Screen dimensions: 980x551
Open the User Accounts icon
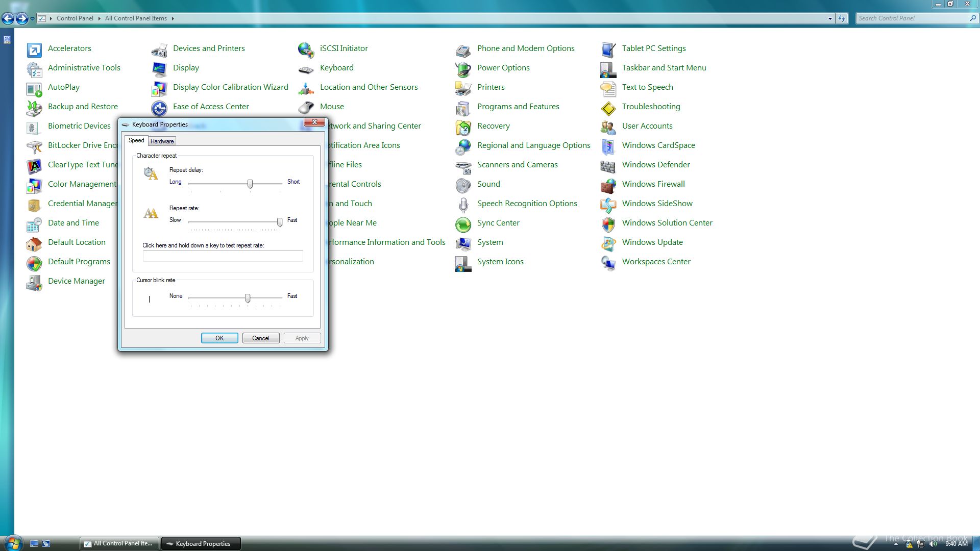point(608,127)
